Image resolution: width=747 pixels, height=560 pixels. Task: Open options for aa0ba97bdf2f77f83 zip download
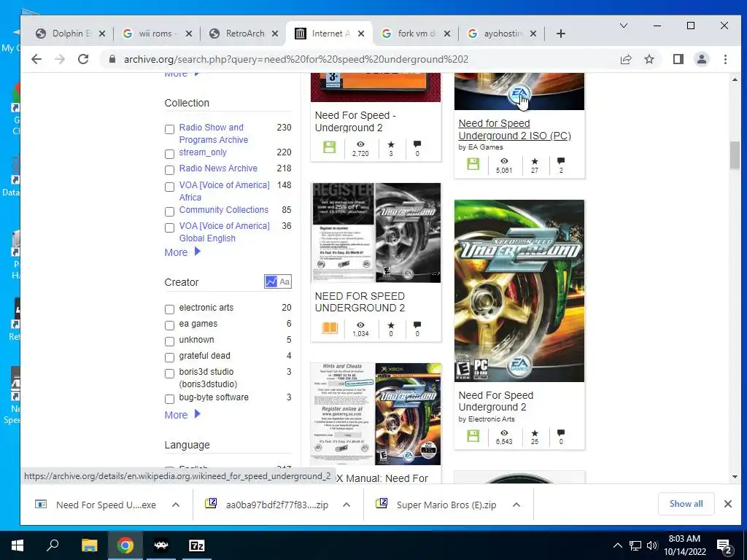click(x=347, y=505)
